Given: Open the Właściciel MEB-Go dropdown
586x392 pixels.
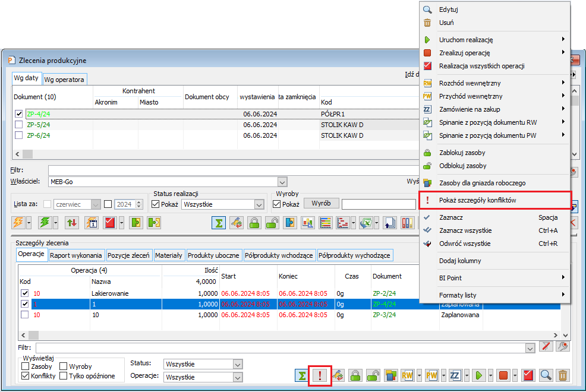Looking at the screenshot, I should pyautogui.click(x=282, y=182).
